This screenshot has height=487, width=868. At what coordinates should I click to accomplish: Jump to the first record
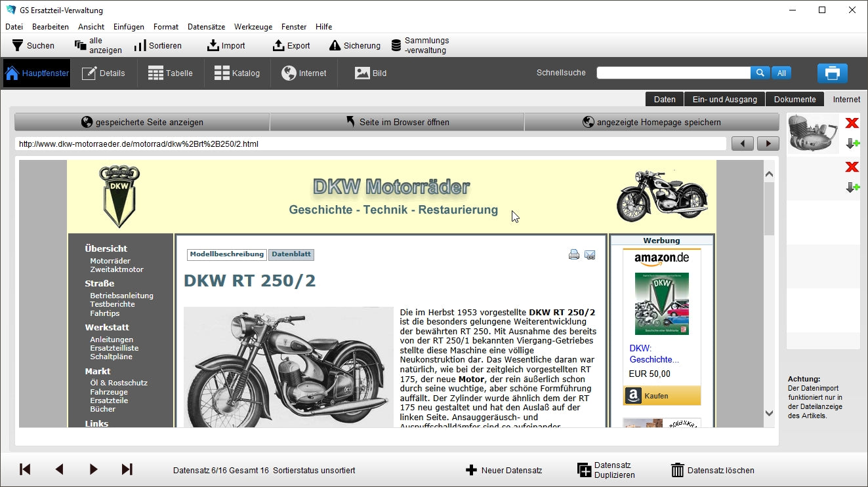(25, 469)
